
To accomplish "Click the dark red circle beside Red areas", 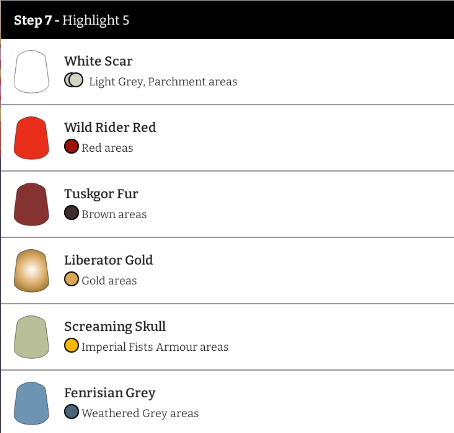I will pos(71,146).
